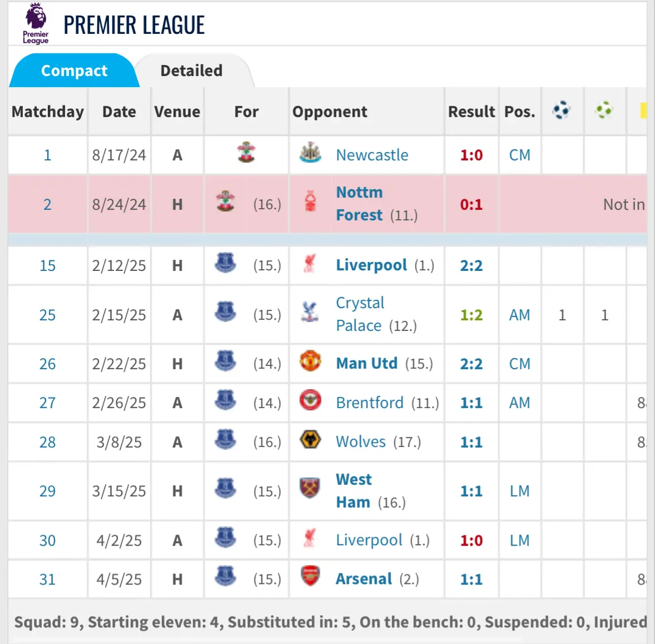Image resolution: width=655 pixels, height=644 pixels.
Task: Click the Premier League logo
Action: click(x=36, y=23)
